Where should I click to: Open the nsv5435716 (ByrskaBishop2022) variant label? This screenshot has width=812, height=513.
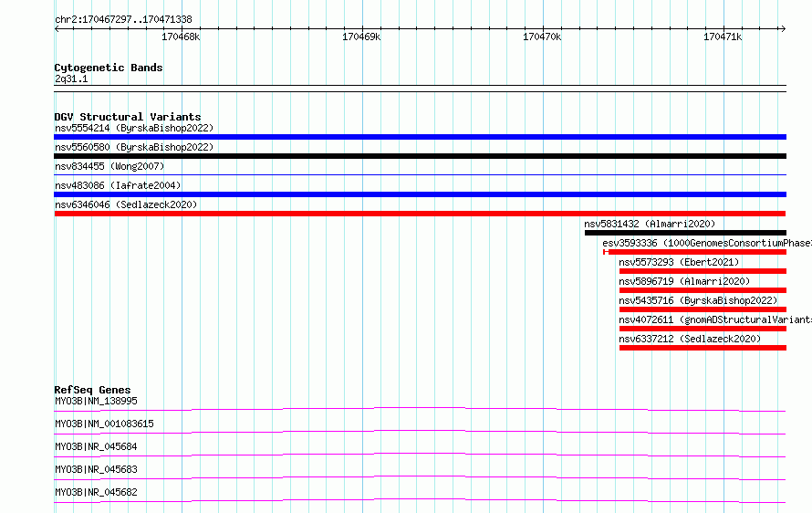(x=698, y=300)
